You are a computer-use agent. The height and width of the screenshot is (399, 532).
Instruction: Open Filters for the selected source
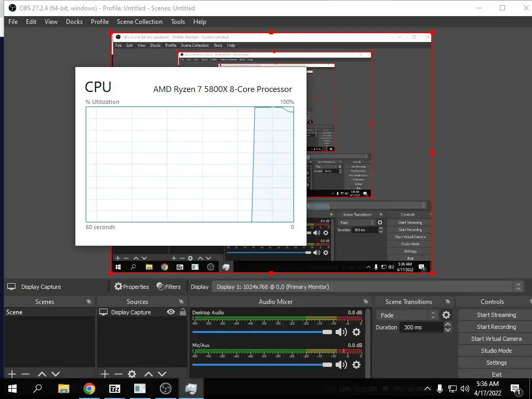169,287
